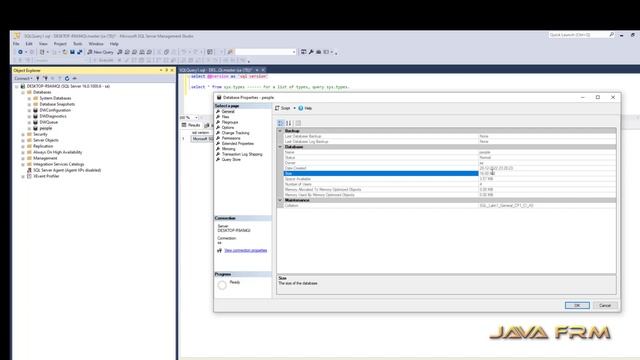
Task: Select the Options page
Action: pos(228,127)
